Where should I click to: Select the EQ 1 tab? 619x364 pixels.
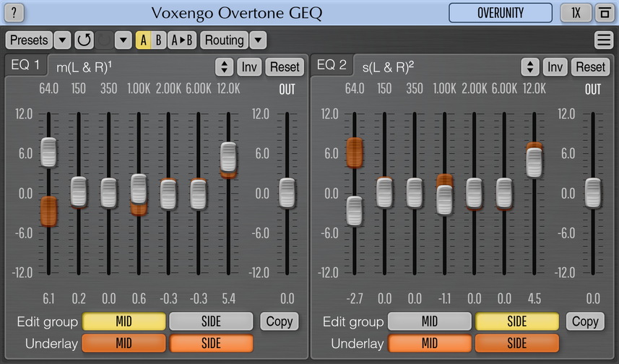(x=26, y=66)
